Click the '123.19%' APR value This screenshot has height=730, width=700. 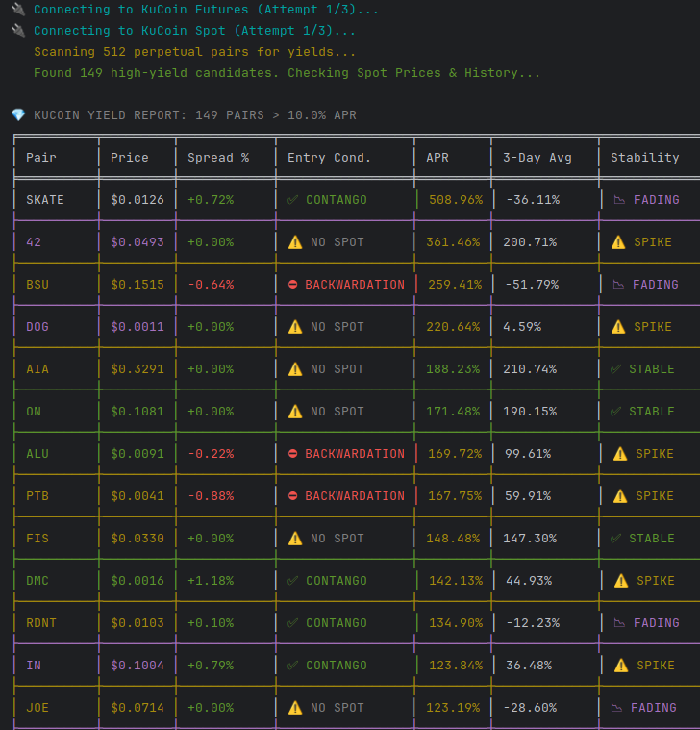tap(453, 708)
